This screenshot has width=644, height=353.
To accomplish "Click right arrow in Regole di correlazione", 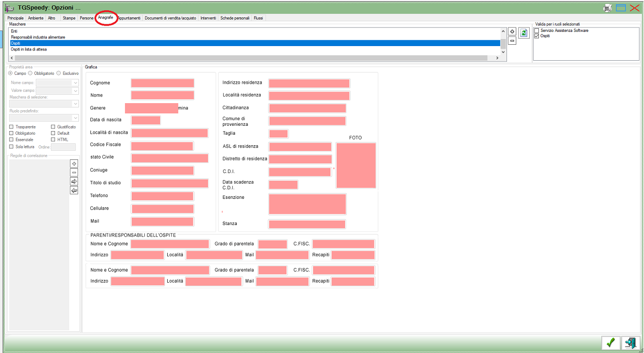I will click(x=74, y=182).
